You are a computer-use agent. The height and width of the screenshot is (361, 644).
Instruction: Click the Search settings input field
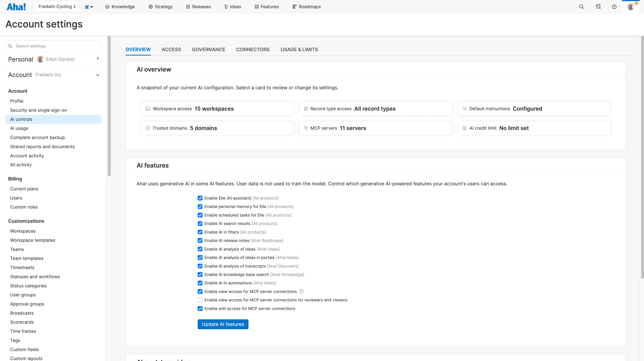coord(53,46)
